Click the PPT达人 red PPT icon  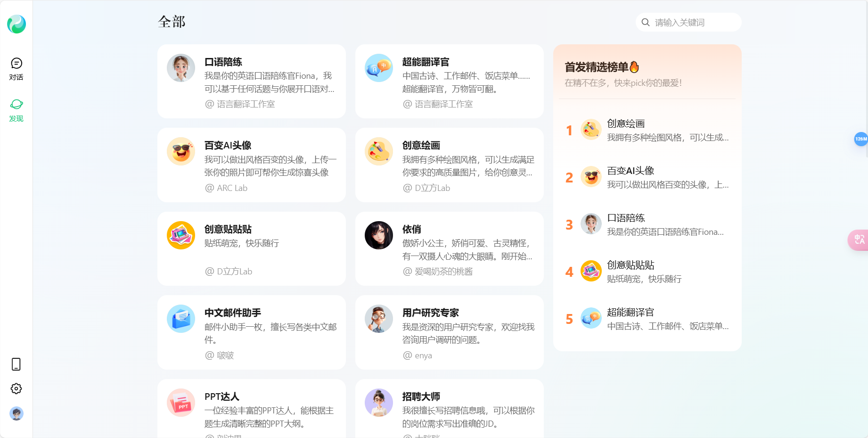(x=180, y=403)
